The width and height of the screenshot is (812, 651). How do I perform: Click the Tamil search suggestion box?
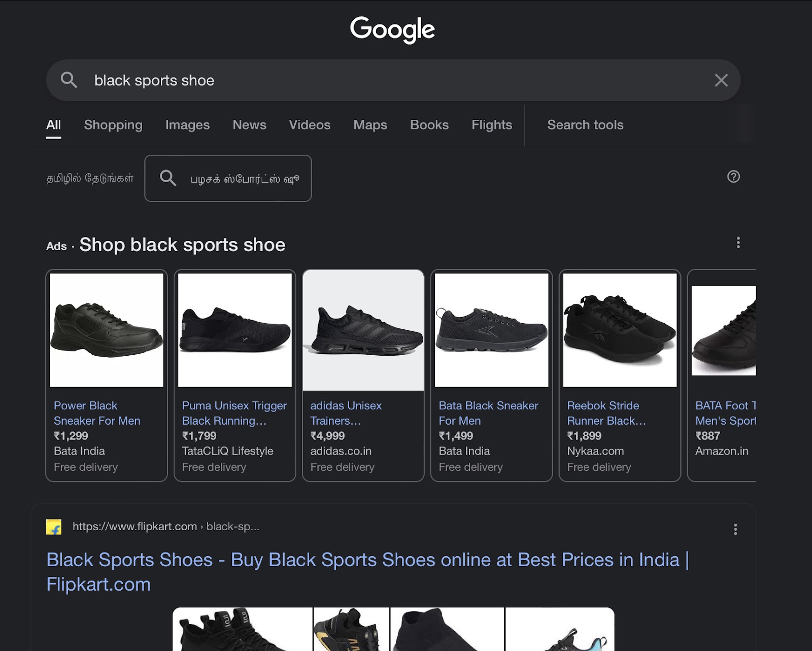pos(228,178)
